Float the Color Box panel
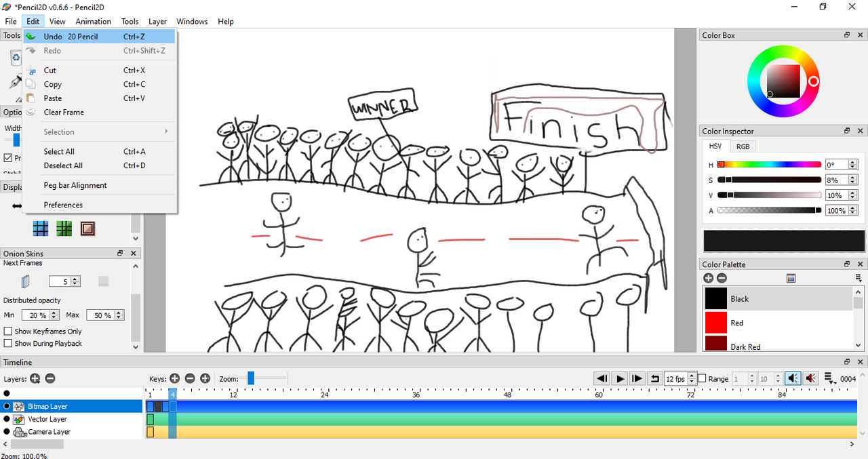 847,35
